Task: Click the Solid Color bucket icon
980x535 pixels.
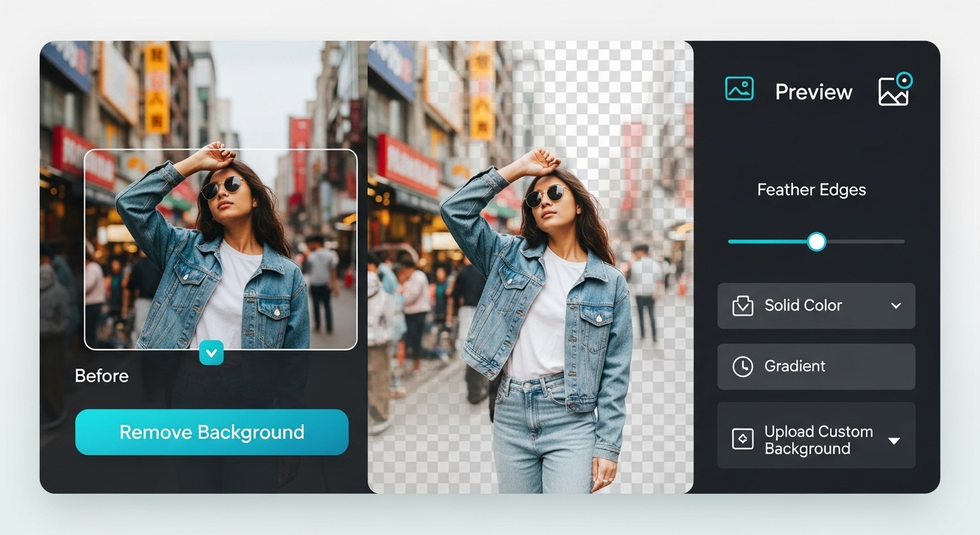Action: 743,306
